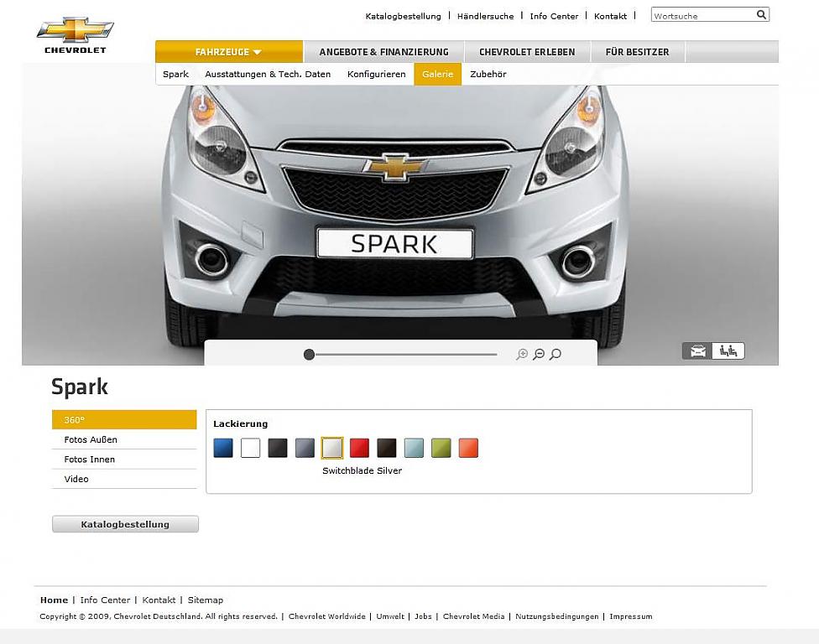The width and height of the screenshot is (819, 644).
Task: Expand the Fahrzeuge dropdown menu
Action: point(228,52)
